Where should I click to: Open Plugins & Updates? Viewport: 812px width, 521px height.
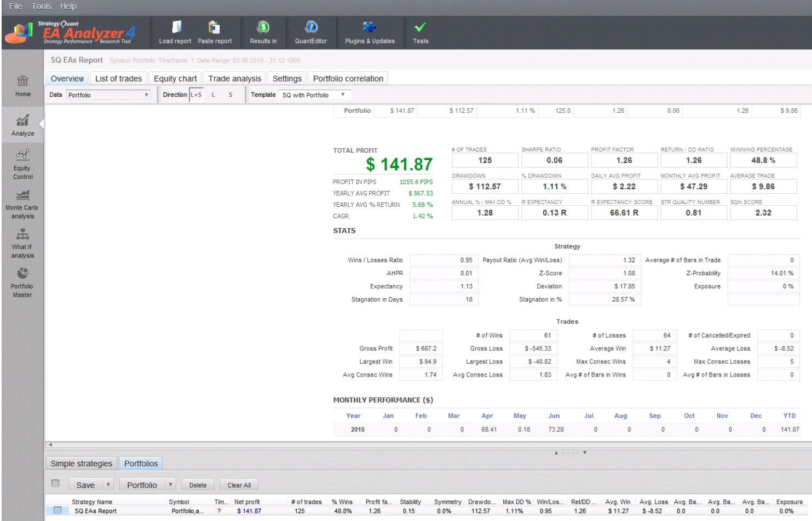pos(370,33)
